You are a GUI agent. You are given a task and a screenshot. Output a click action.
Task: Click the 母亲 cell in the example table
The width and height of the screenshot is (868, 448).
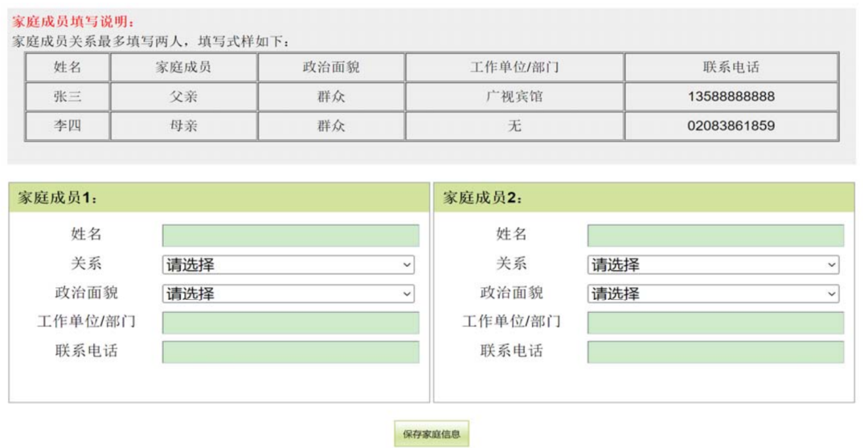click(184, 125)
